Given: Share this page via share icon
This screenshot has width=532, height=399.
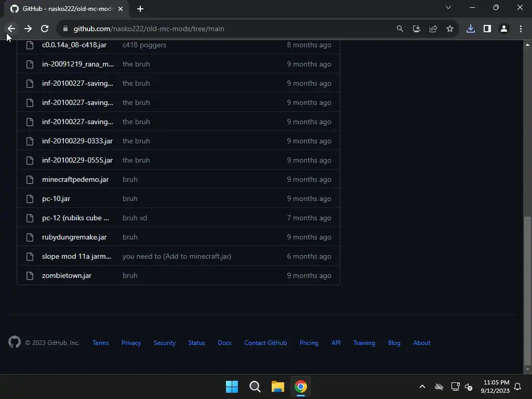Looking at the screenshot, I should [x=433, y=29].
